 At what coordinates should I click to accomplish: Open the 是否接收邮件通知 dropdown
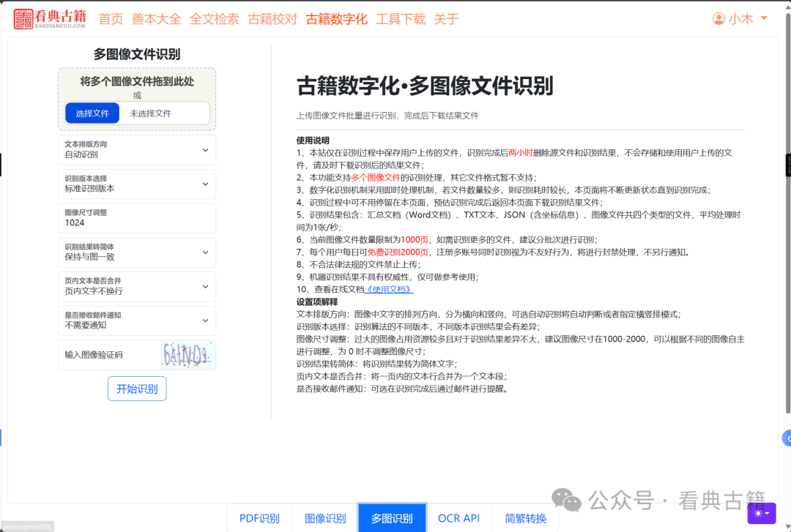click(x=136, y=321)
